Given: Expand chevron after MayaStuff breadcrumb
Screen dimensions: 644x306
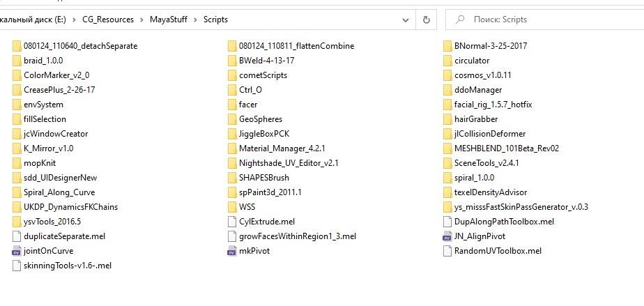Looking at the screenshot, I should pos(195,20).
